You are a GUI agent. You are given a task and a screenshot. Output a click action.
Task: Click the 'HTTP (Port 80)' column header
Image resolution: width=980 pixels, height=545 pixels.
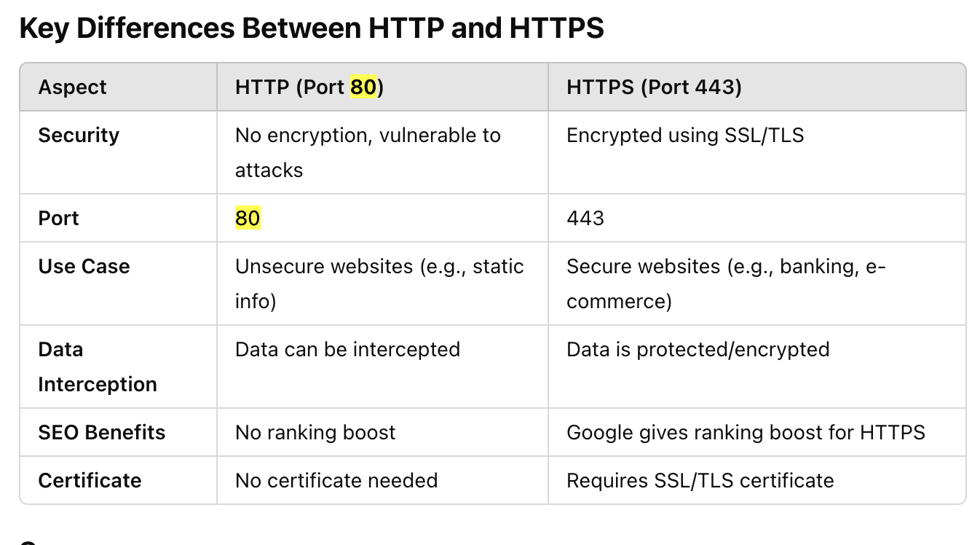(309, 87)
